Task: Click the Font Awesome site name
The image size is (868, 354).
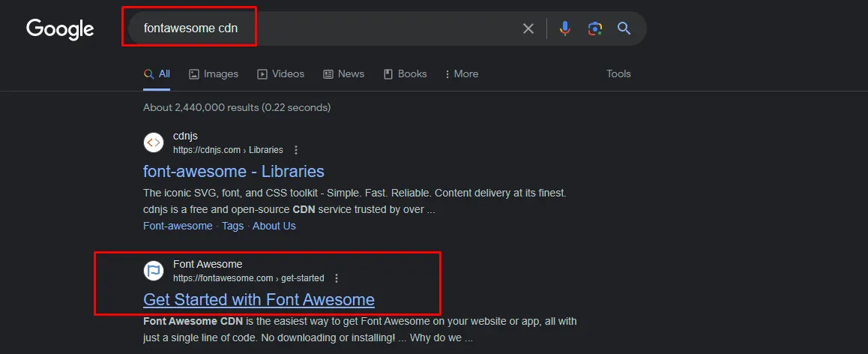Action: tap(208, 264)
